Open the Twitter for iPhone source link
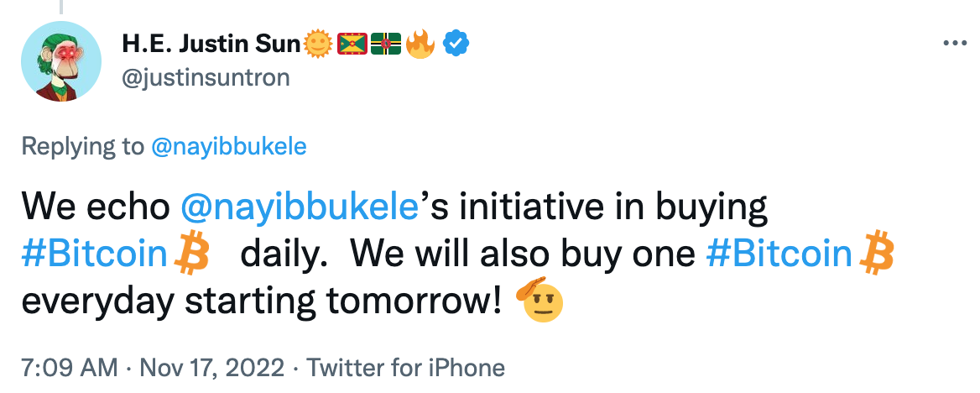980x393 pixels. 405,367
